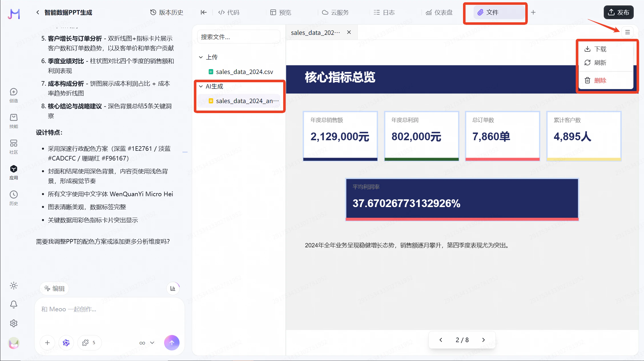
Task: Open the model selector dropdown chevron
Action: coord(152,343)
